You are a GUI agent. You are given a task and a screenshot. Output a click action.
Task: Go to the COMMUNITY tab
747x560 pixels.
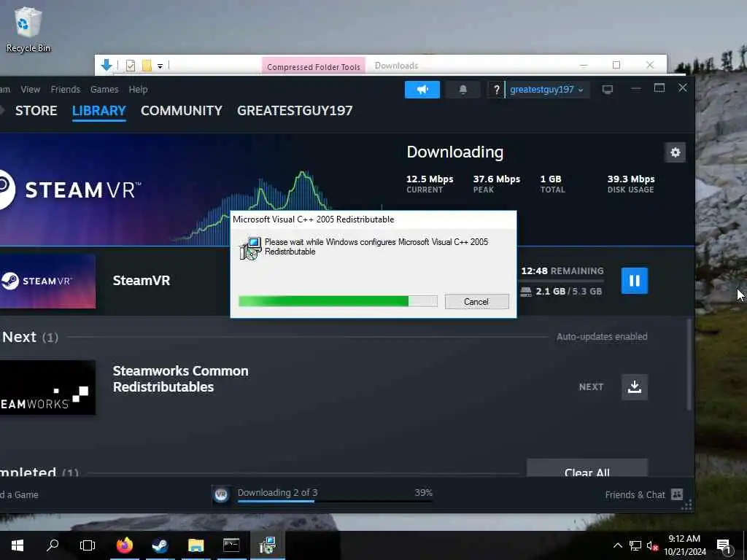click(182, 111)
